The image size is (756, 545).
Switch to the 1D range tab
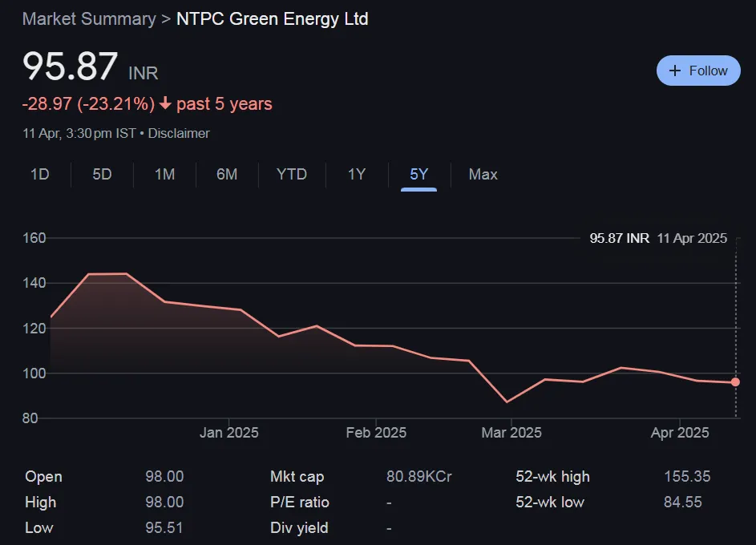click(40, 174)
